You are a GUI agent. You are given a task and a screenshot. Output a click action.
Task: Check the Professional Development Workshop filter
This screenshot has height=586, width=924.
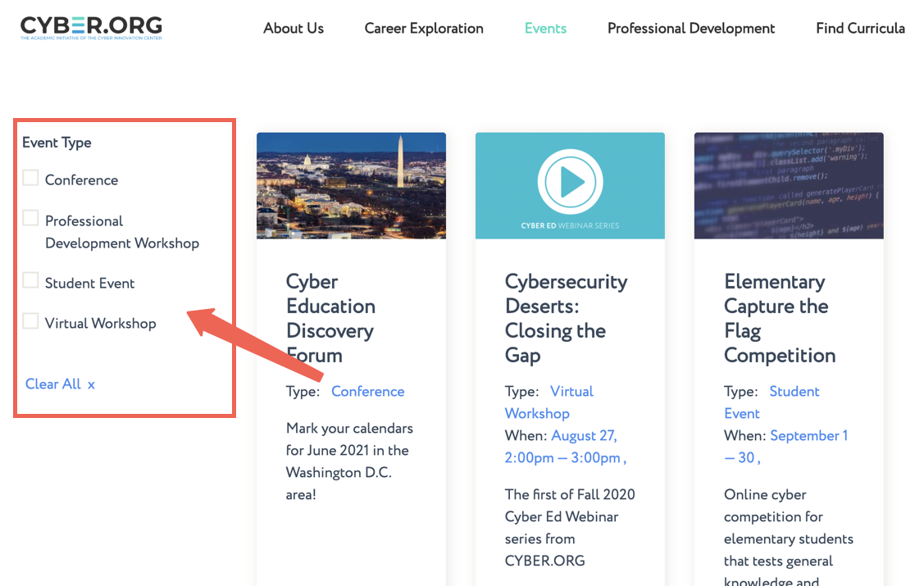30,218
